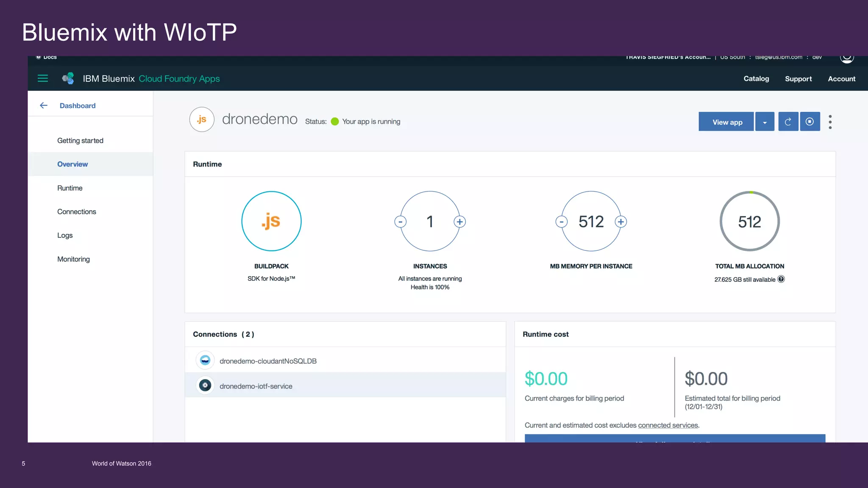Screen dimensions: 868x488
Task: Decrease MB memory per instance
Action: coord(562,222)
